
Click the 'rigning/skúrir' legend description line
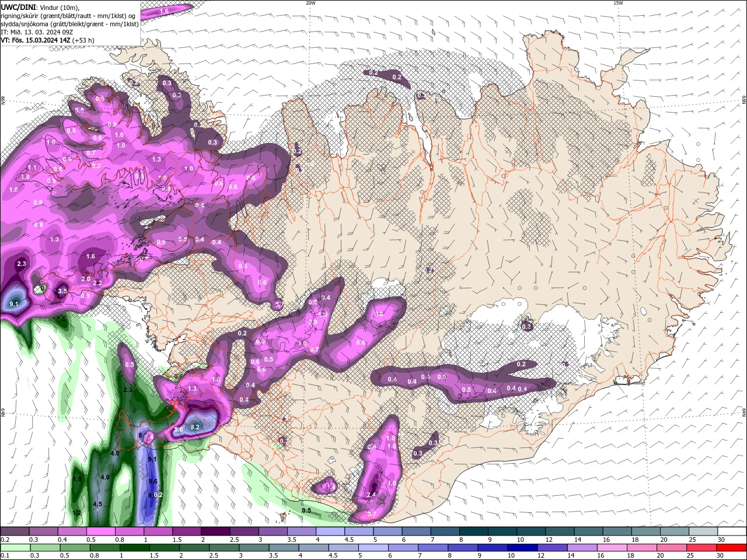[69, 15]
